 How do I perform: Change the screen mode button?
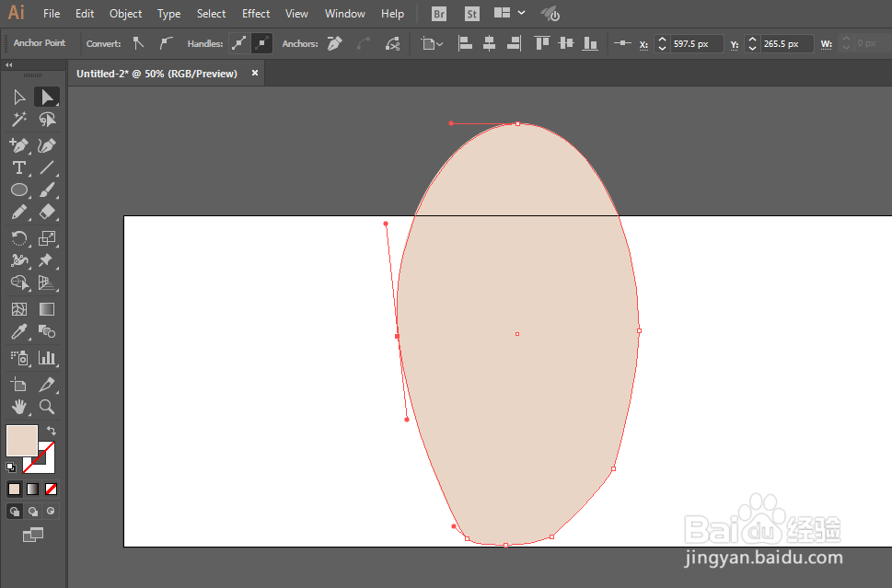32,535
